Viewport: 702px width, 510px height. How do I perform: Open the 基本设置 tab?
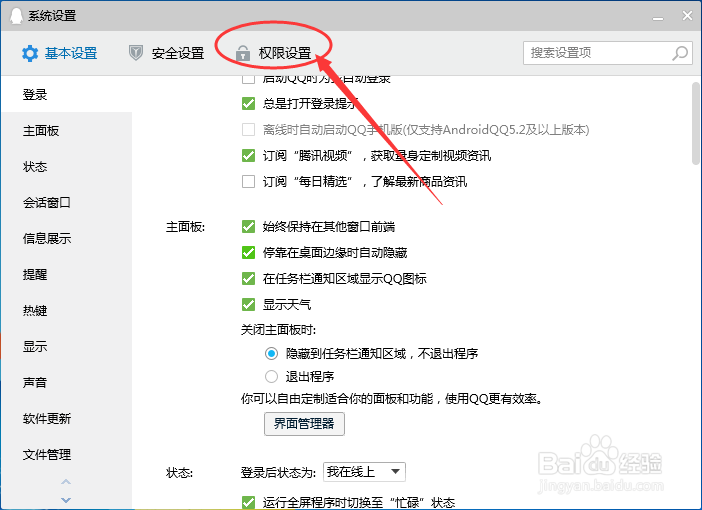tap(60, 53)
